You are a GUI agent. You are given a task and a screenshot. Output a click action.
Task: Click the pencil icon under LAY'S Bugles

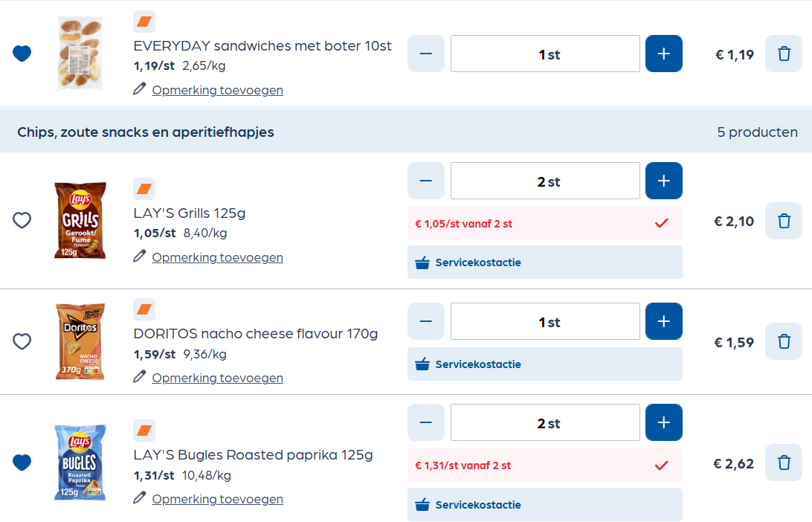139,498
